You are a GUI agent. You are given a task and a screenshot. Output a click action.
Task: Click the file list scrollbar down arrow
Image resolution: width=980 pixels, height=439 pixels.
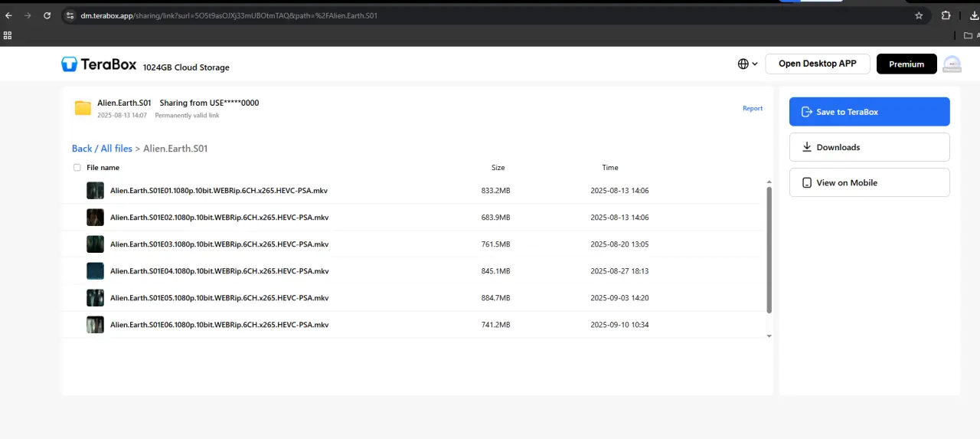coord(769,336)
